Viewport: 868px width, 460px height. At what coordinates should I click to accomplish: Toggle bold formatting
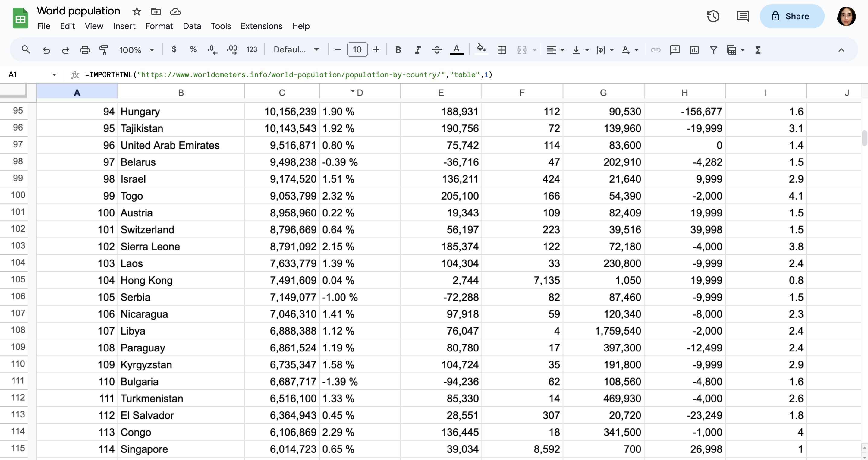[398, 50]
